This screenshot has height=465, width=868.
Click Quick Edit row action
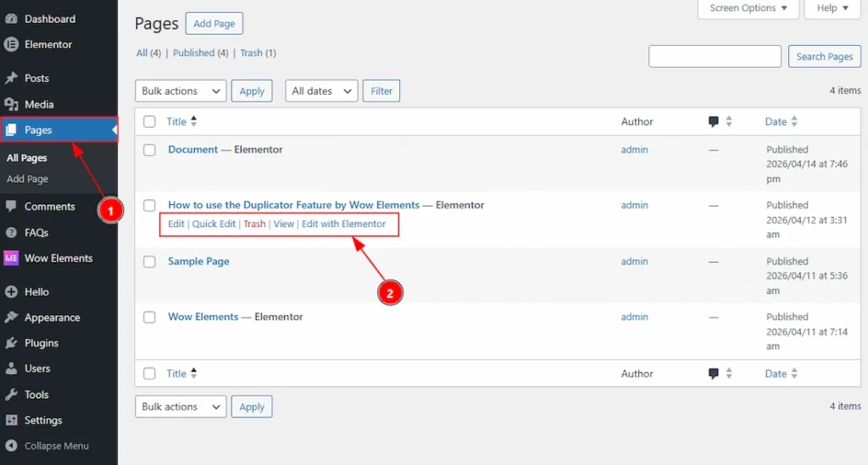coord(214,224)
